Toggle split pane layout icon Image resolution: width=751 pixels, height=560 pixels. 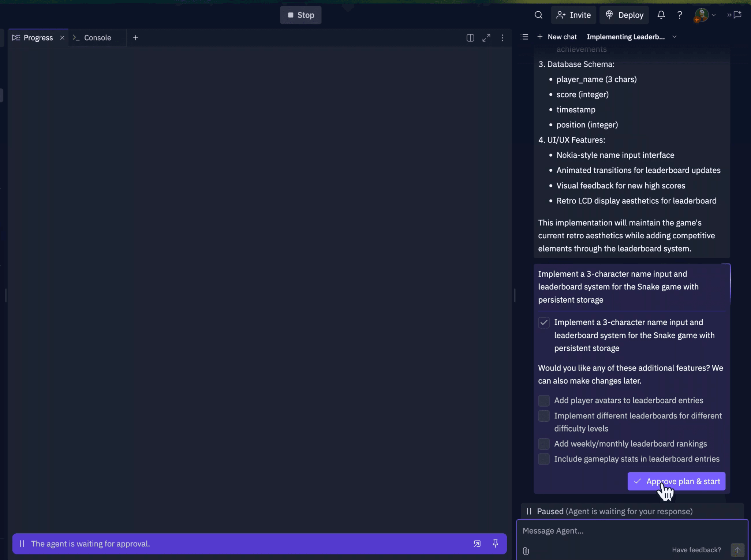point(470,38)
